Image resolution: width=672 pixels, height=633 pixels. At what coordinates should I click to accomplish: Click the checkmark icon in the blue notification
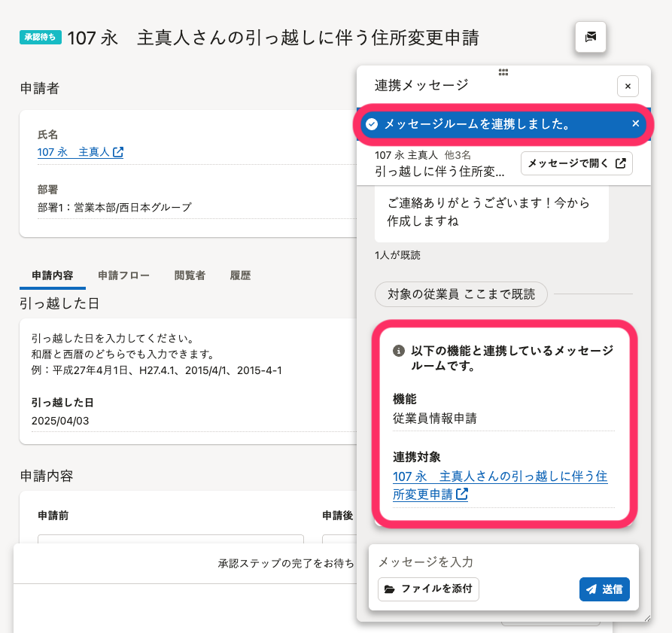(372, 124)
